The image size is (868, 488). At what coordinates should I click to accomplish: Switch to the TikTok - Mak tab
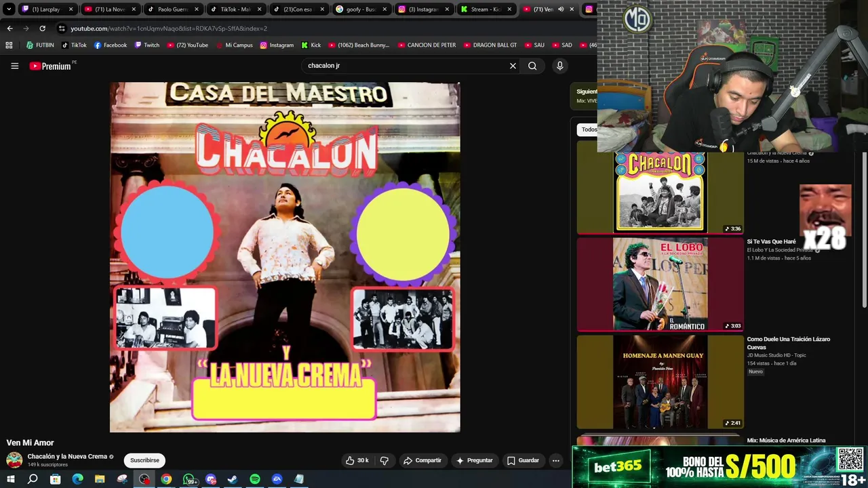click(235, 9)
